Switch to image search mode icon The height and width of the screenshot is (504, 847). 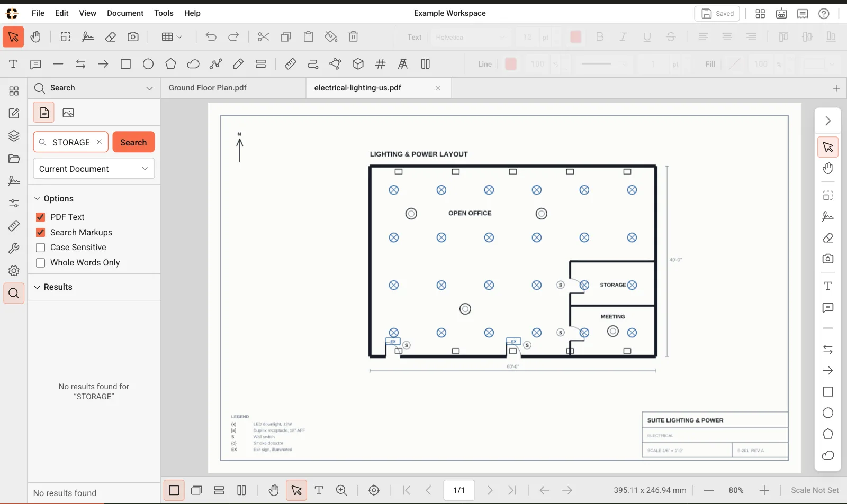pos(68,113)
